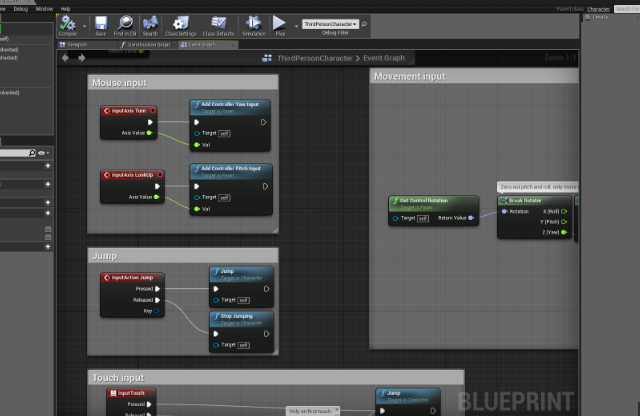Save the blueprint using the Save icon

tap(101, 26)
